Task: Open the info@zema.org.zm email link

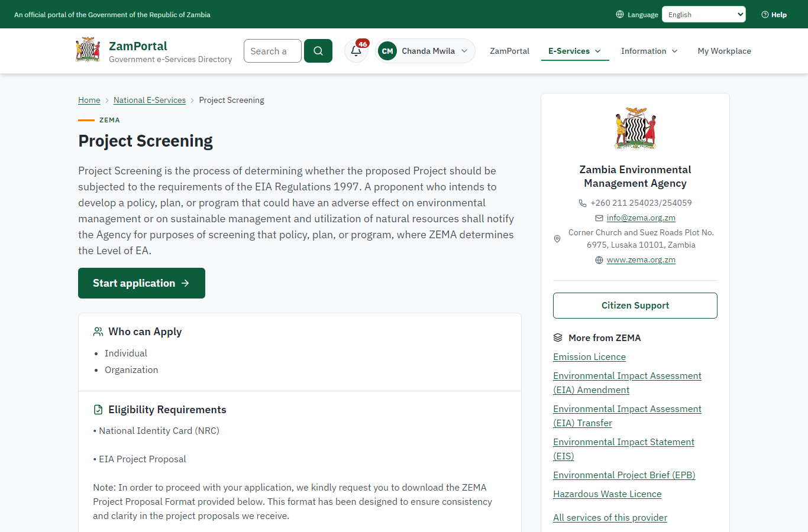Action: click(641, 218)
